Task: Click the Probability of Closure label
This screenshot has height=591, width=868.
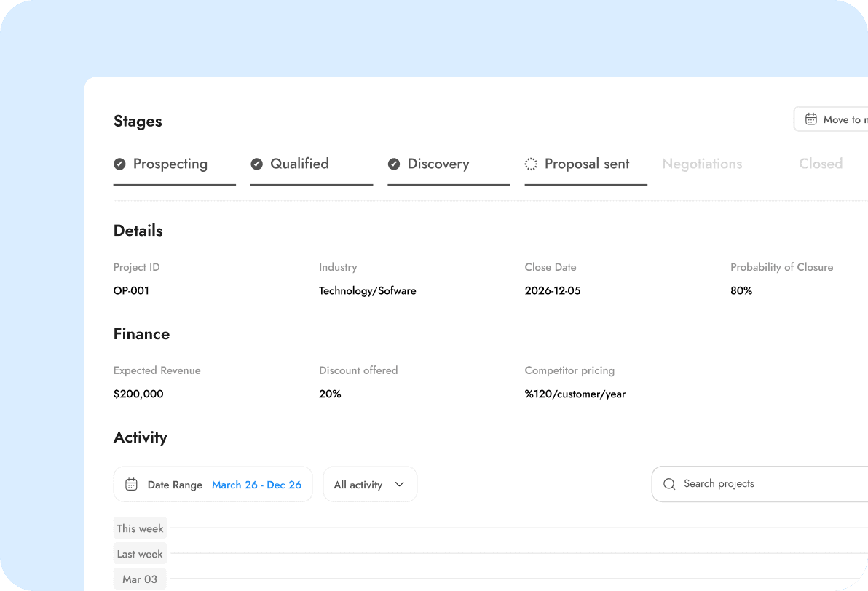Action: pyautogui.click(x=781, y=267)
